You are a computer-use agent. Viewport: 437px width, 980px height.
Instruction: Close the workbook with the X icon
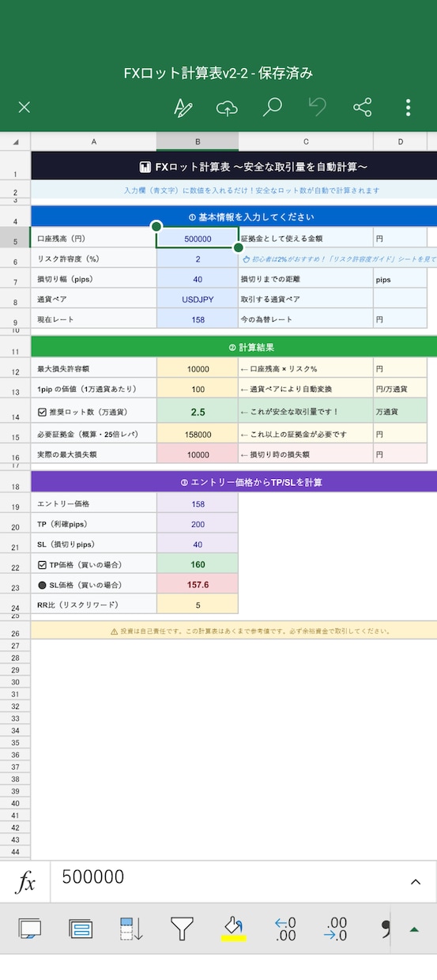click(x=24, y=107)
